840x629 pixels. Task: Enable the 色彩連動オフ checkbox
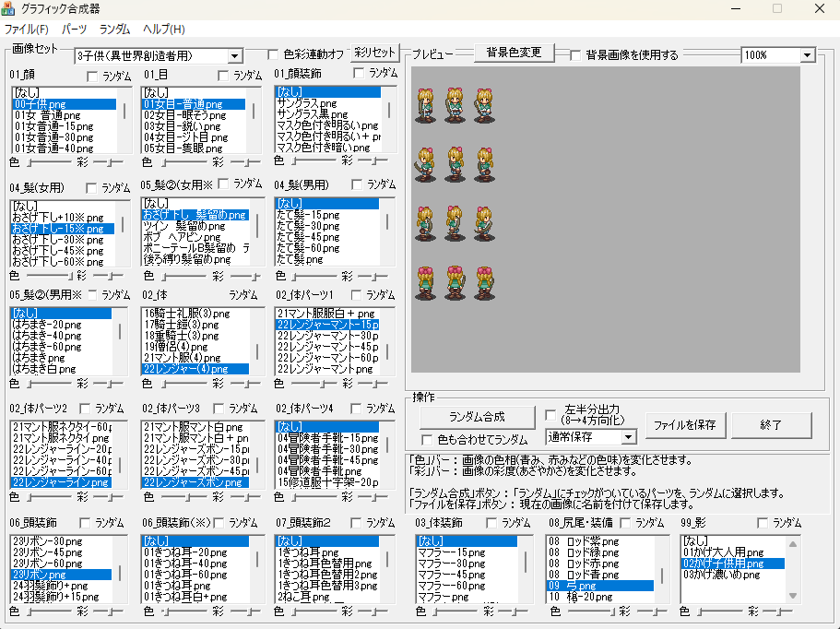pos(273,54)
